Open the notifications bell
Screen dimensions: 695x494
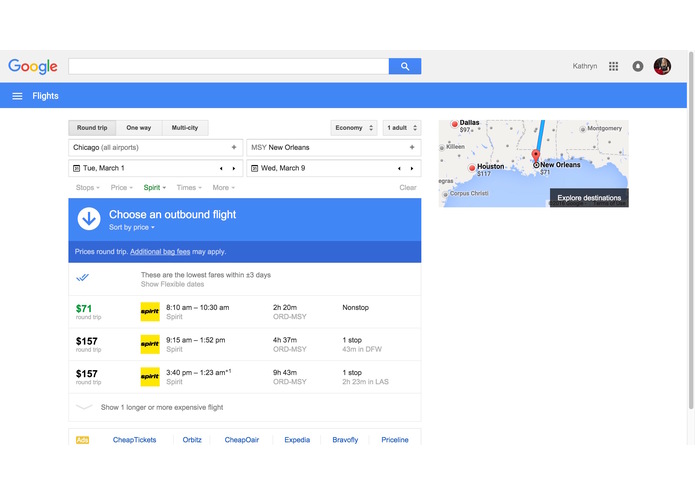tap(638, 66)
